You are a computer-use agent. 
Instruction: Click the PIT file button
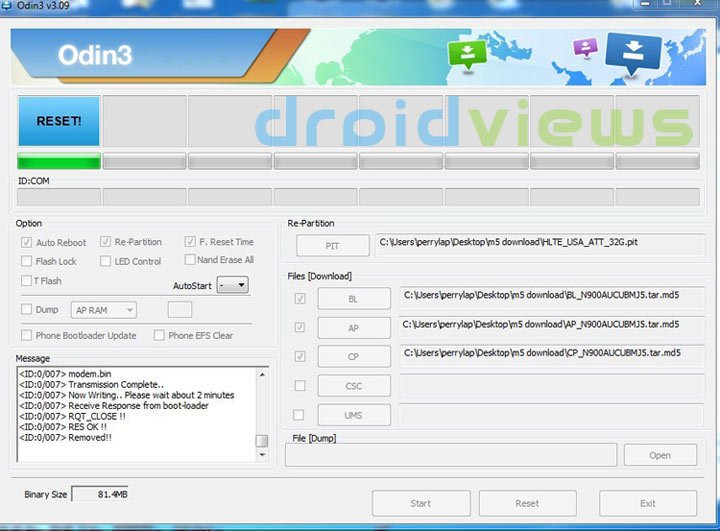(x=333, y=246)
